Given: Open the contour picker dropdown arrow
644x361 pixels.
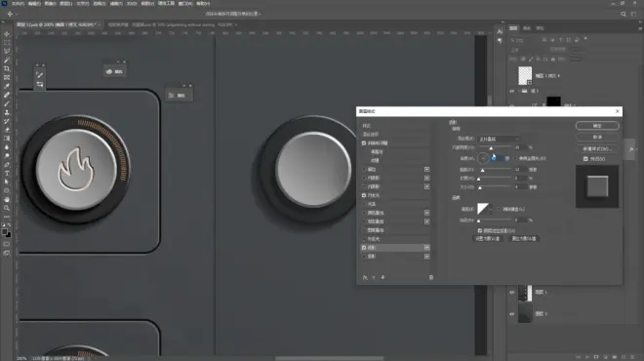Looking at the screenshot, I should pyautogui.click(x=491, y=209).
